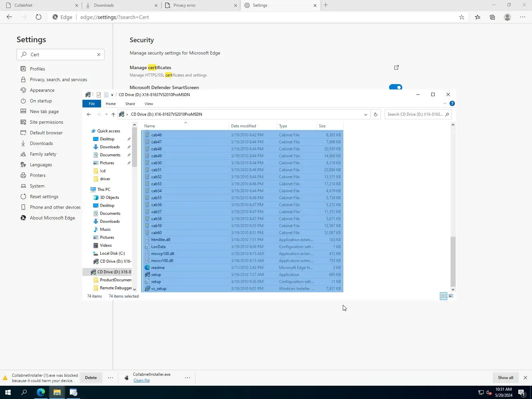Click the Explorer Help question mark icon

(452, 103)
